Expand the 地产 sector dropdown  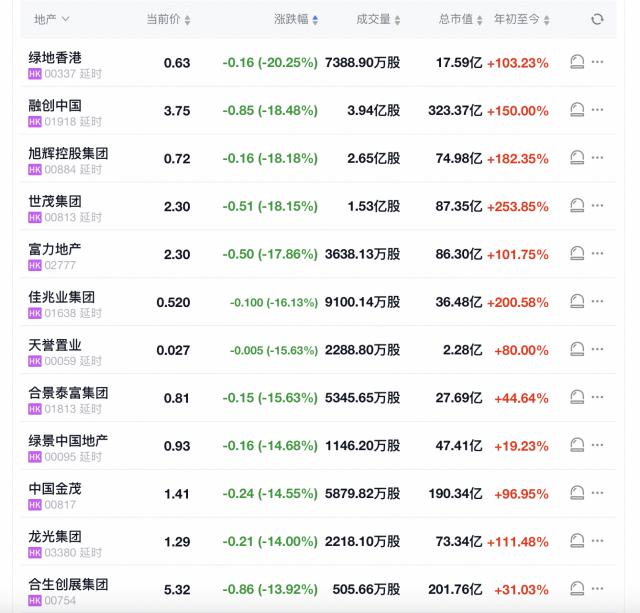(51, 19)
